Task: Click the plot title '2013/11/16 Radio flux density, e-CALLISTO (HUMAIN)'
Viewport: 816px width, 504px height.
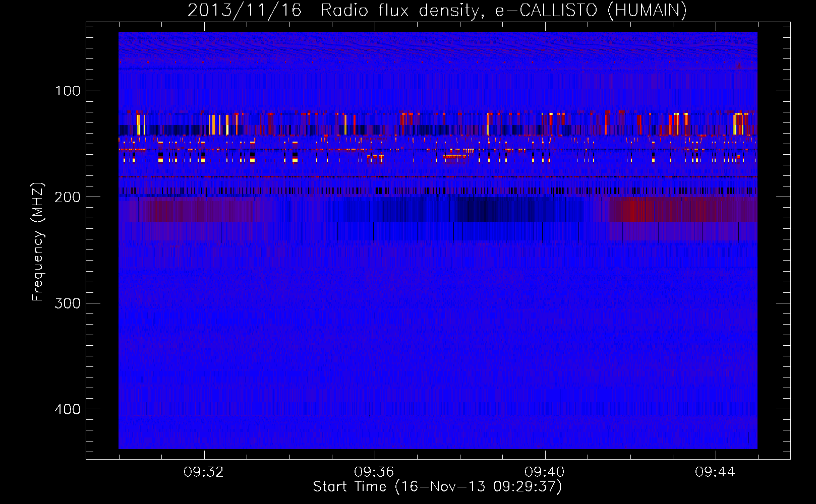Action: [x=437, y=10]
